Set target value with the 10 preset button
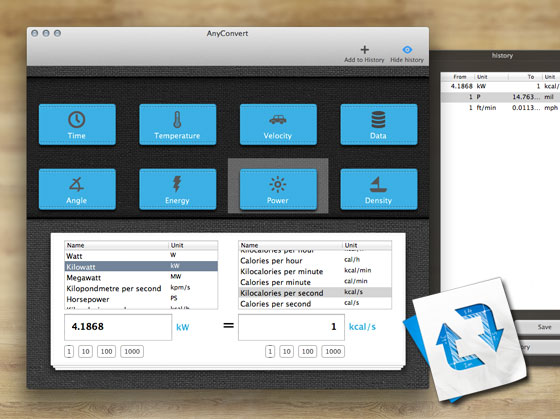The width and height of the screenshot is (560, 419). point(286,351)
